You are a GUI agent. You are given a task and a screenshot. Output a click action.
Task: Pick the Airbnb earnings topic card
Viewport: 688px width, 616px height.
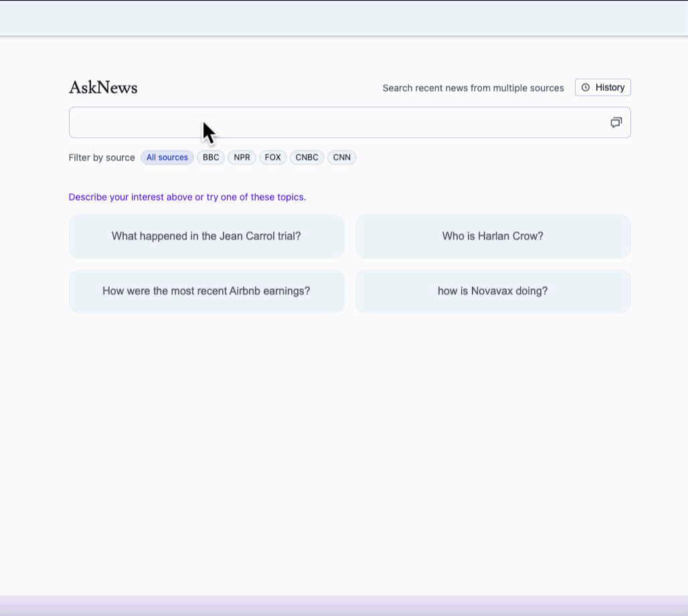pos(206,291)
